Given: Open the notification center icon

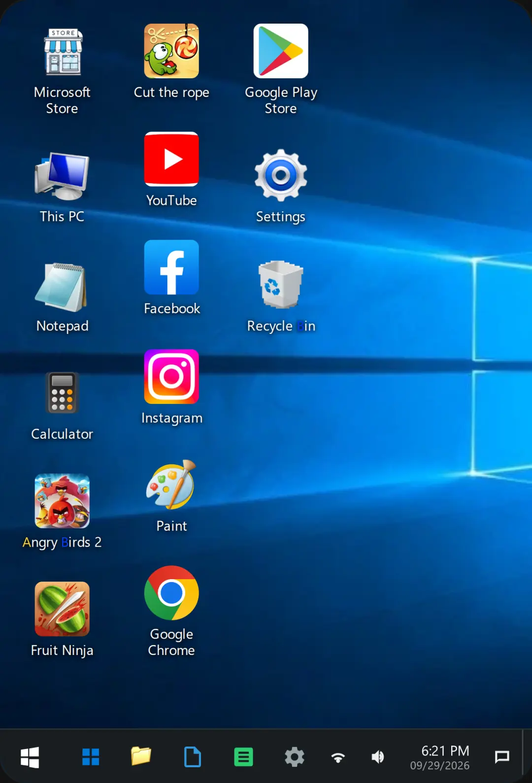Looking at the screenshot, I should pos(502,757).
